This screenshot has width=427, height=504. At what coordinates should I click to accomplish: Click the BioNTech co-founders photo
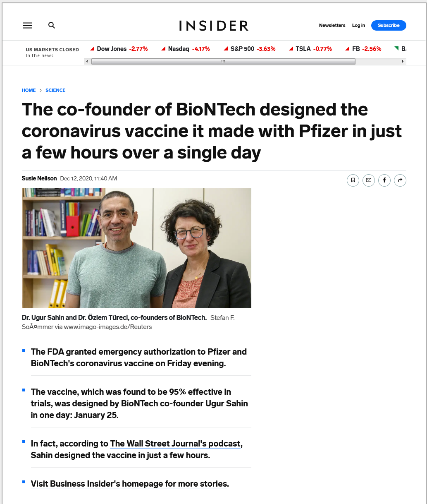pyautogui.click(x=136, y=248)
